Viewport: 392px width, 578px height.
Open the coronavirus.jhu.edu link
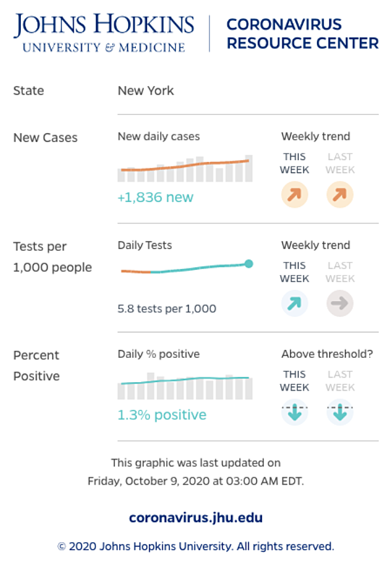(x=196, y=518)
